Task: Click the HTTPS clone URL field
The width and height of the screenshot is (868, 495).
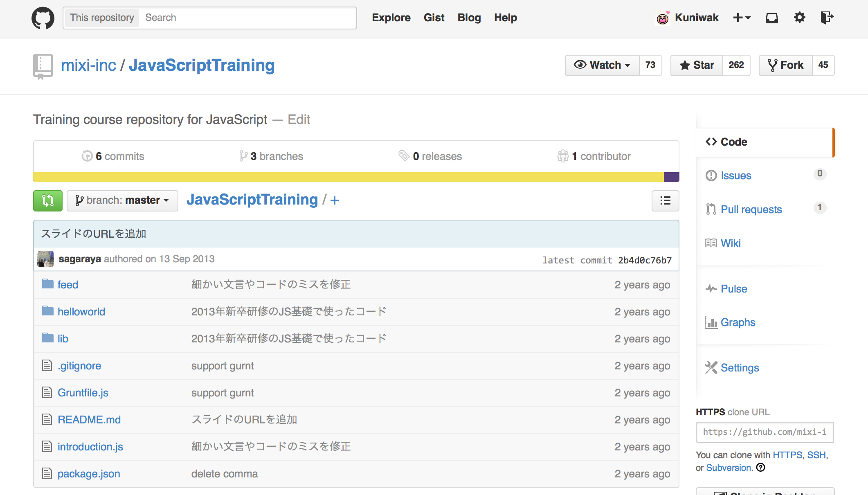Action: [764, 432]
